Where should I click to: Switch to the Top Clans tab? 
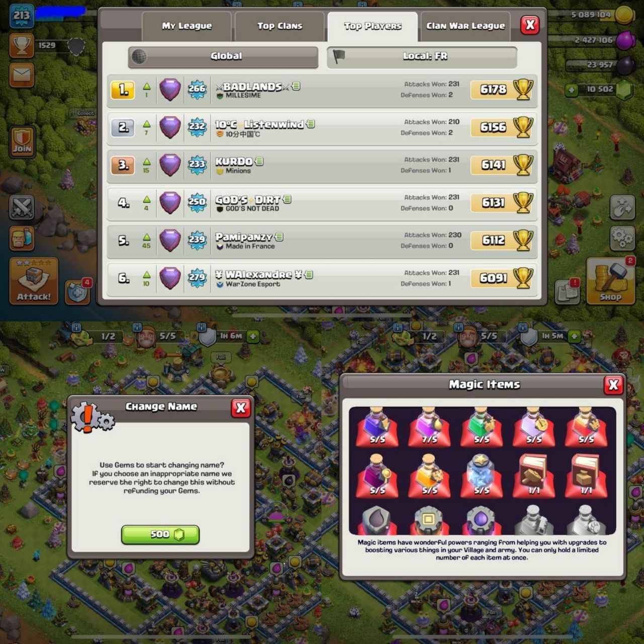280,26
